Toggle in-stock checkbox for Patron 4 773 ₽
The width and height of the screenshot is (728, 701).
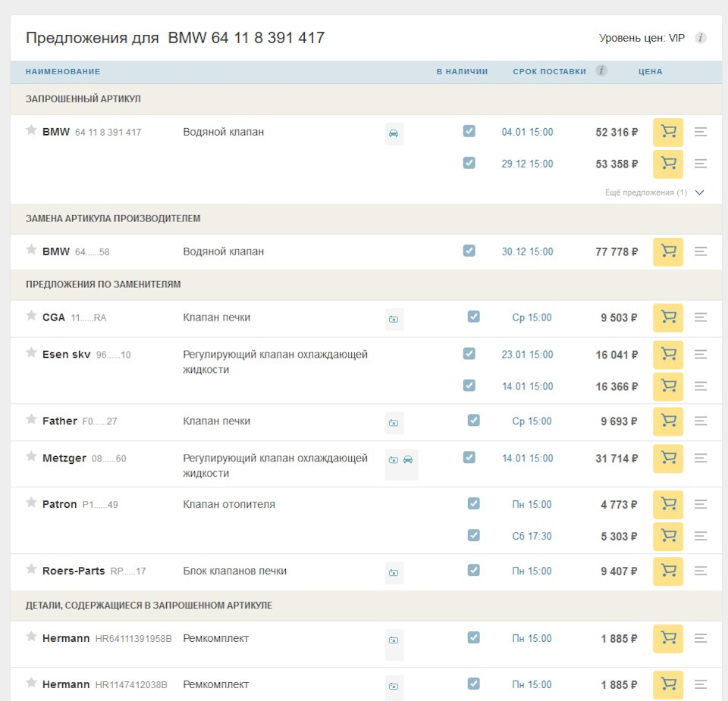[x=473, y=503]
